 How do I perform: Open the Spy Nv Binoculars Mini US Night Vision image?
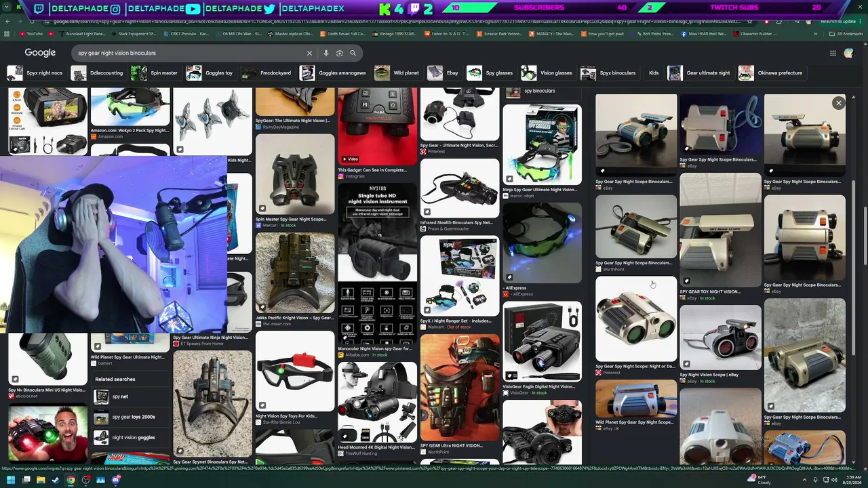click(x=47, y=360)
